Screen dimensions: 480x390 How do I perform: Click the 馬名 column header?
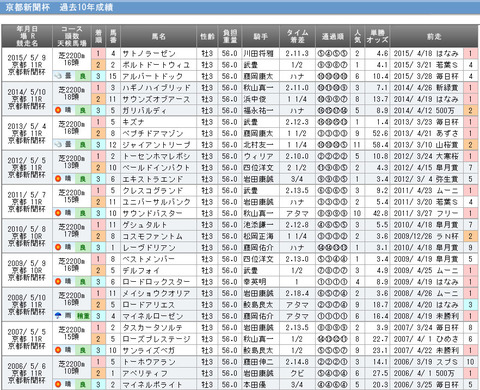pyautogui.click(x=159, y=36)
